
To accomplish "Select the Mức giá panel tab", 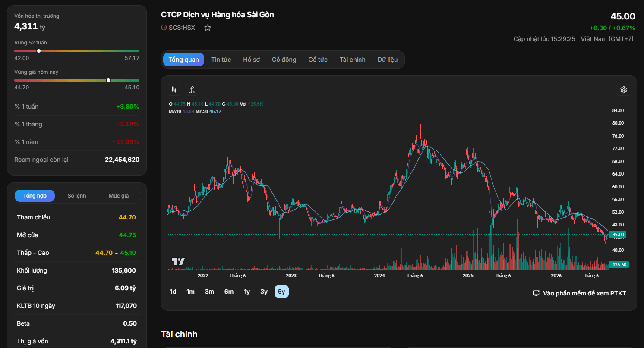I will (x=119, y=196).
